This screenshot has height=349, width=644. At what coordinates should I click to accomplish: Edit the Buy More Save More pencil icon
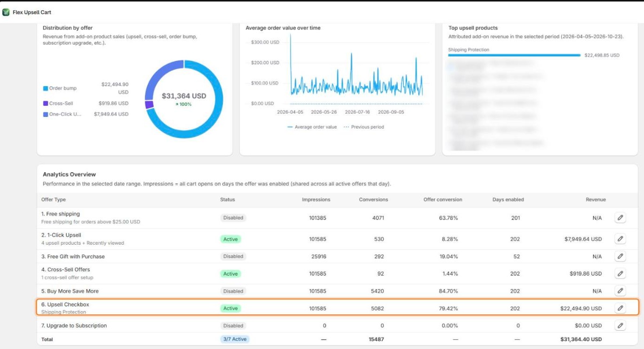click(x=620, y=291)
